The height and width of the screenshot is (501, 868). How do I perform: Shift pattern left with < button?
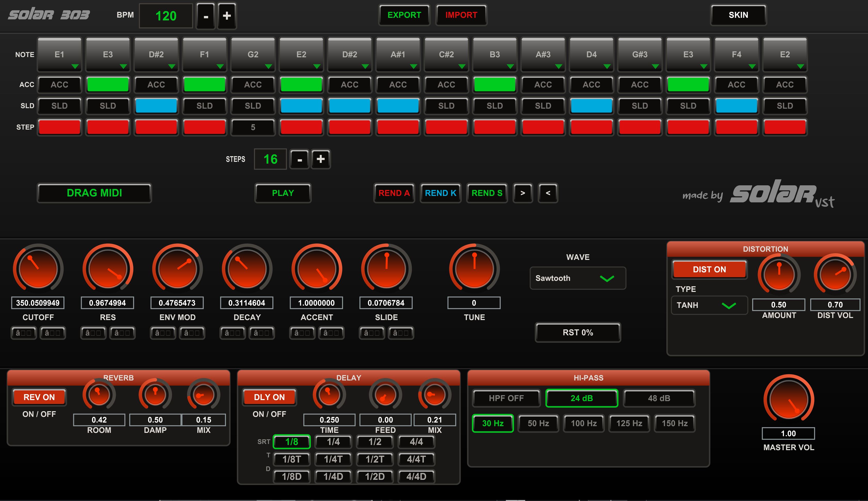tap(548, 193)
